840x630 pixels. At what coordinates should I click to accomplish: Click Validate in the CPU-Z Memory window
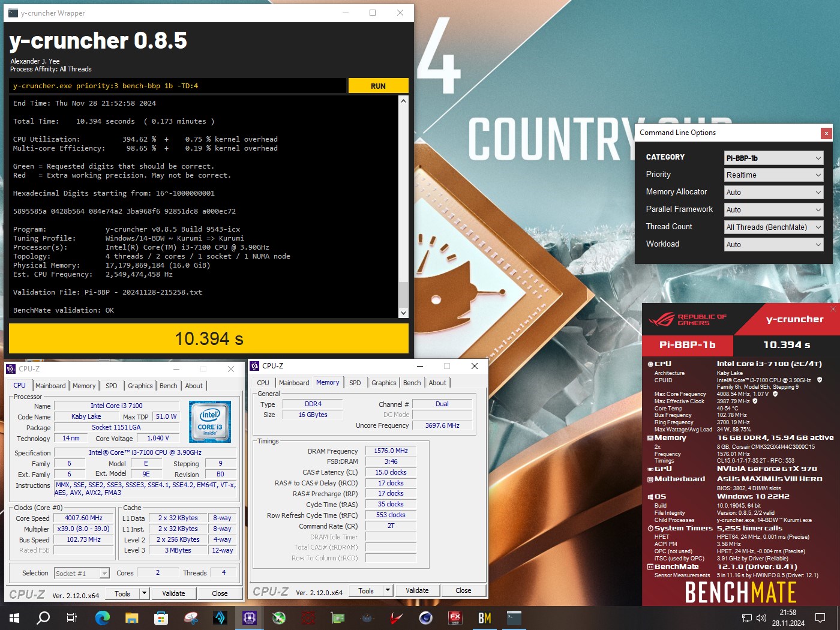click(x=417, y=590)
